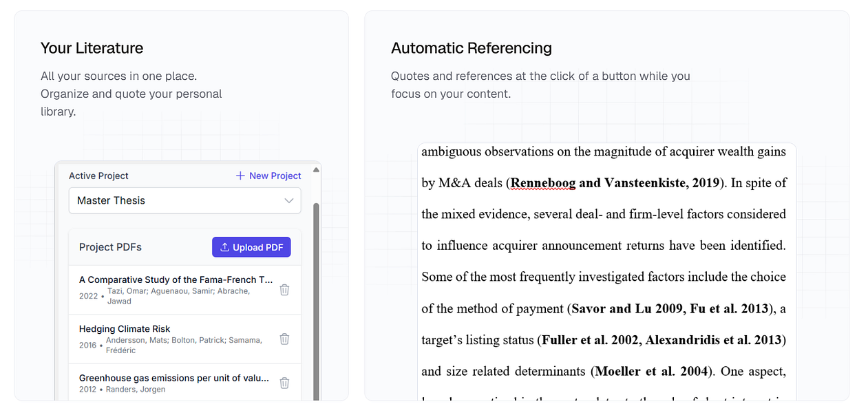Click the 'Alexandridis et al. 2013' citation

[x=713, y=340]
